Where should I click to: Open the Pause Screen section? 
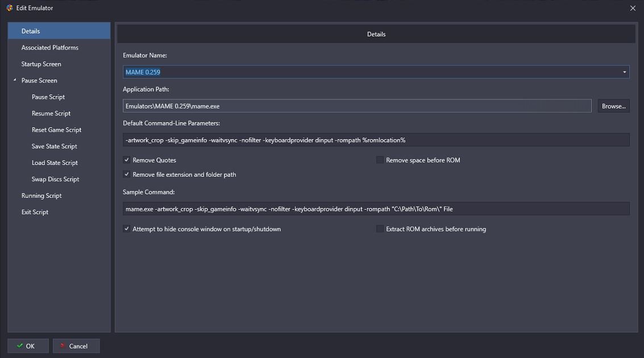(x=39, y=81)
